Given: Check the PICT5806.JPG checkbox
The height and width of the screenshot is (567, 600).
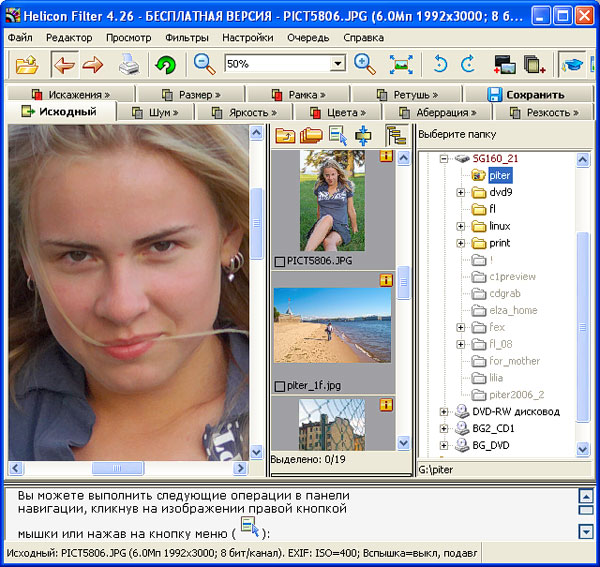Looking at the screenshot, I should (280, 262).
